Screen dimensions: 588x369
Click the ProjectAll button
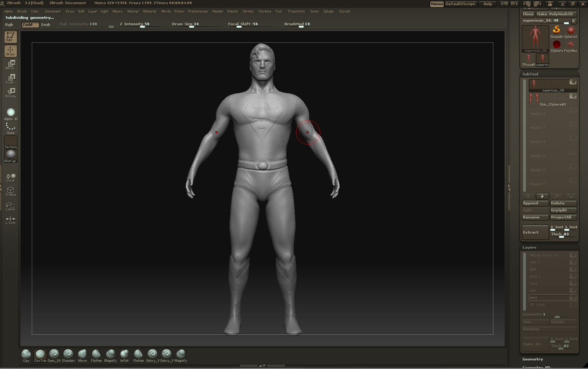[563, 217]
